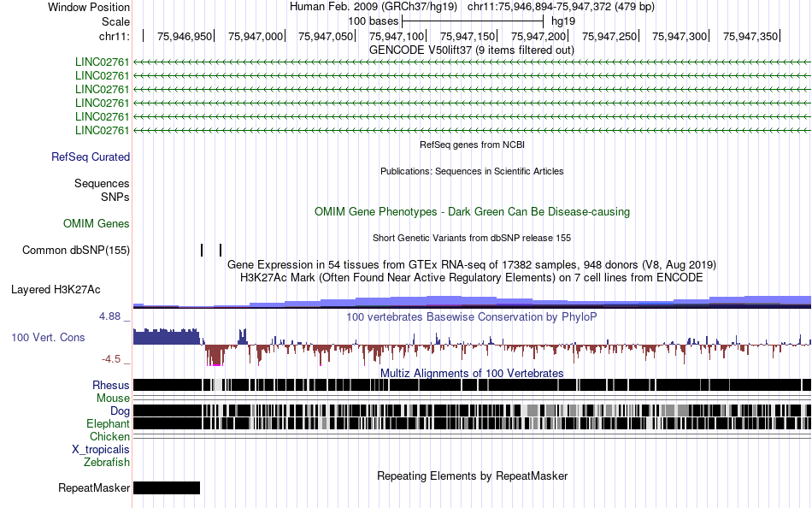Click the Dog alignment track bar
Image resolution: width=812 pixels, height=508 pixels.
[x=472, y=411]
